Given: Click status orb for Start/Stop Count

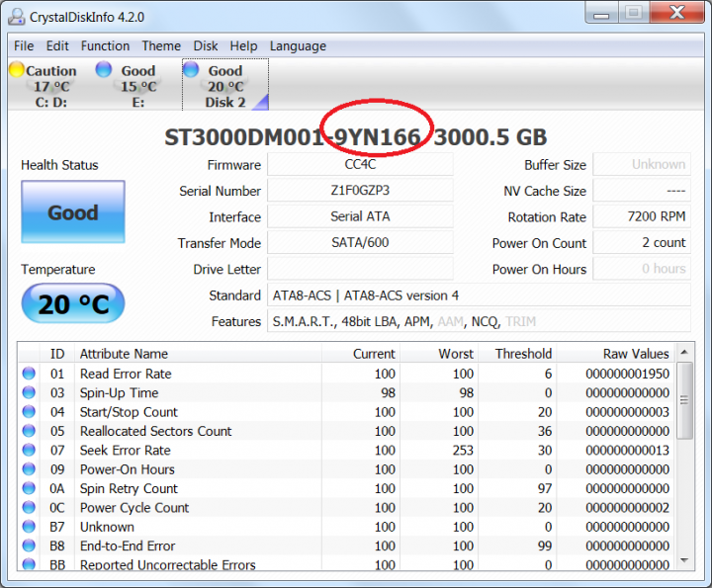Looking at the screenshot, I should (29, 411).
